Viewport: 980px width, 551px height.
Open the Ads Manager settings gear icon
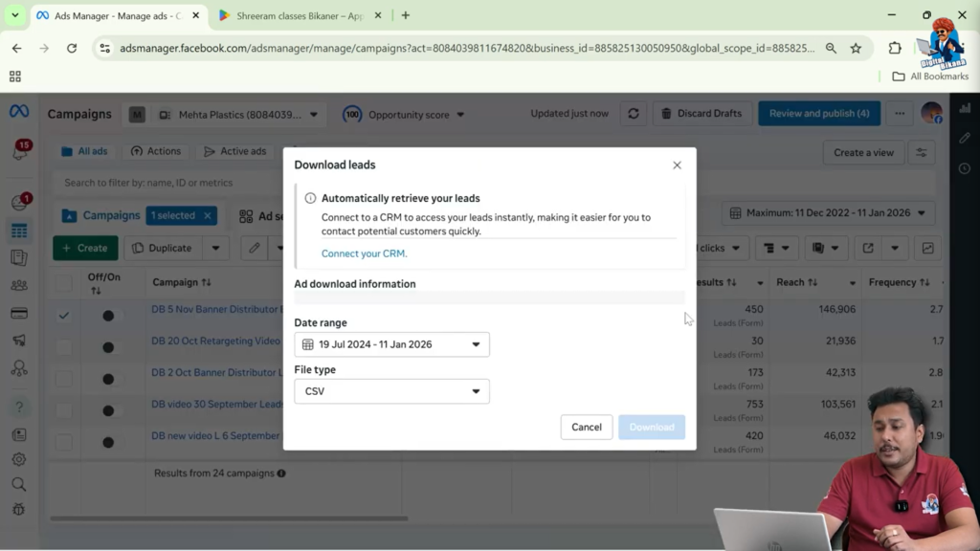pos(19,459)
